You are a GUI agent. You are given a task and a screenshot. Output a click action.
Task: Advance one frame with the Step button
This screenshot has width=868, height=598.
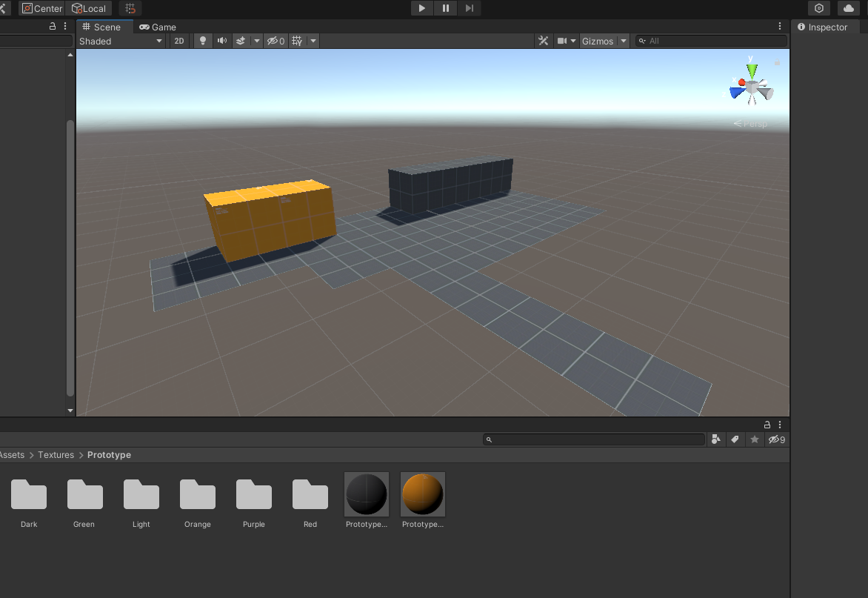[470, 8]
